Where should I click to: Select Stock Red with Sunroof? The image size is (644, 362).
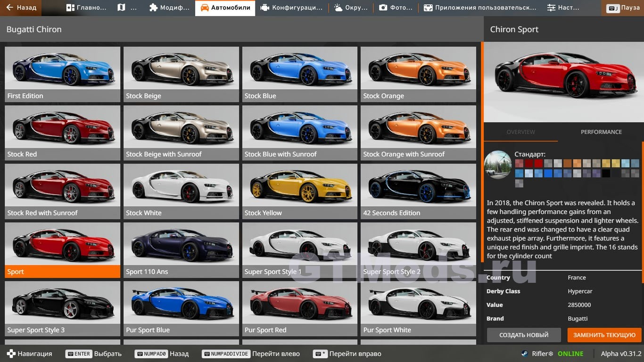click(63, 191)
